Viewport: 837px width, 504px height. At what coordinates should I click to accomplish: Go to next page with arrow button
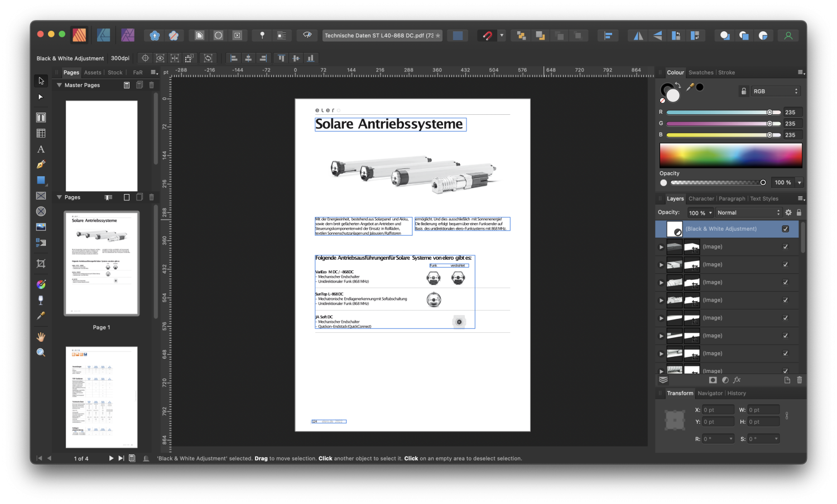[x=110, y=458]
